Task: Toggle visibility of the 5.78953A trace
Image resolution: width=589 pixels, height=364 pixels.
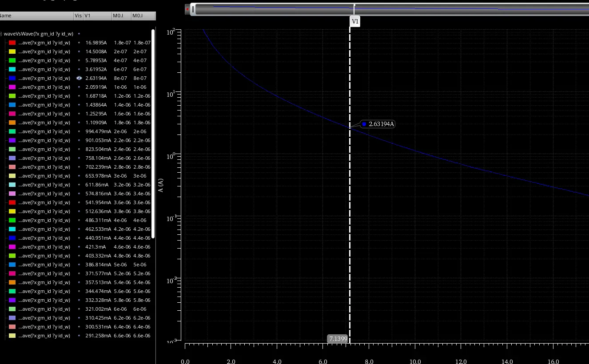Action: click(79, 60)
